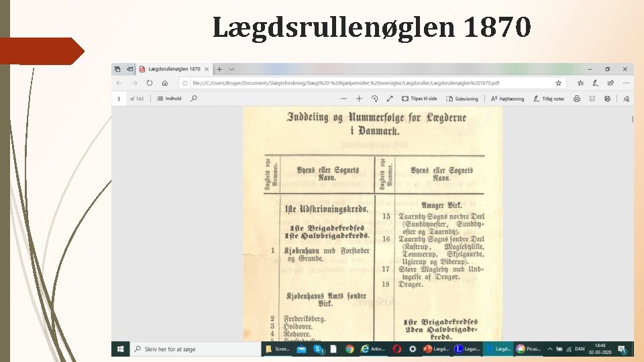Click the Skriv her for at søge box
Viewport: 644px width, 362px height.
tap(195, 349)
